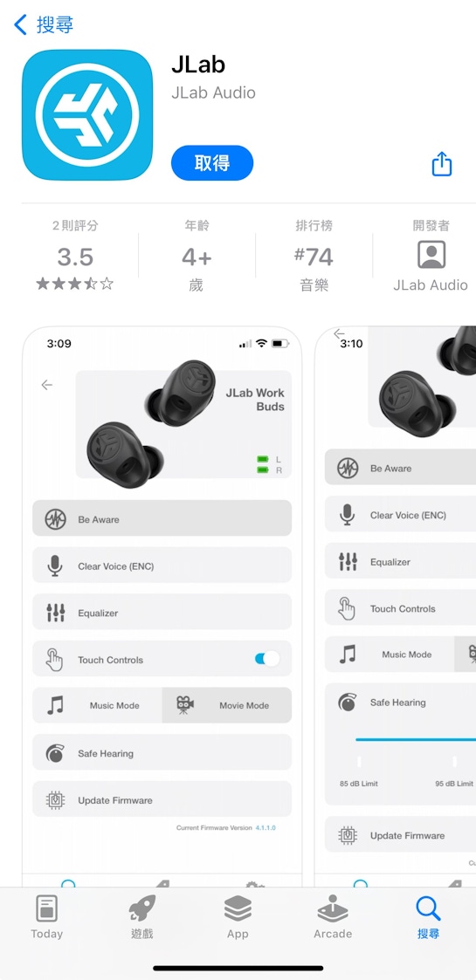
Task: Open the Today tab
Action: point(47,917)
